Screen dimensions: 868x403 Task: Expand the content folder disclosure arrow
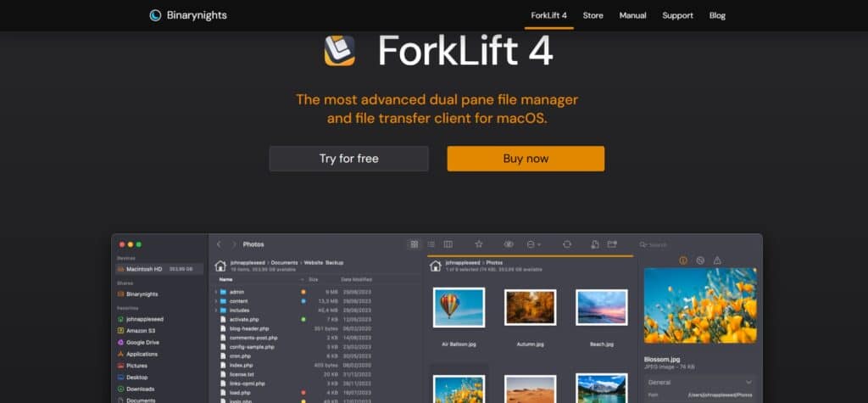(x=215, y=301)
